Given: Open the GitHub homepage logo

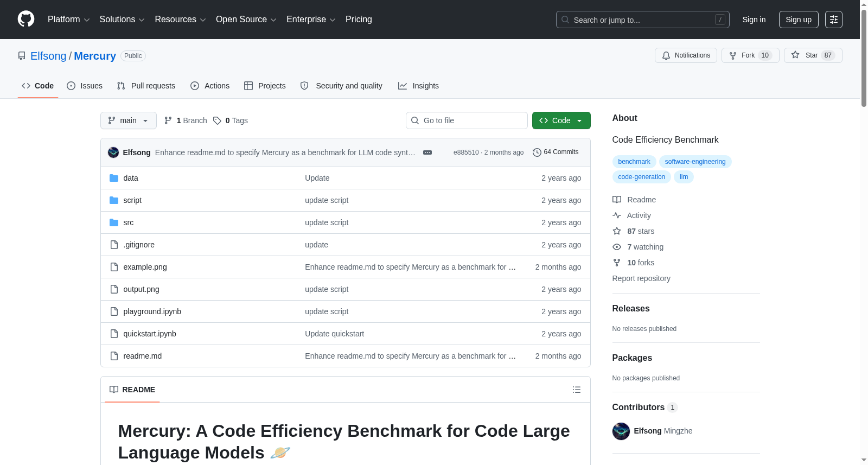Looking at the screenshot, I should 26,20.
